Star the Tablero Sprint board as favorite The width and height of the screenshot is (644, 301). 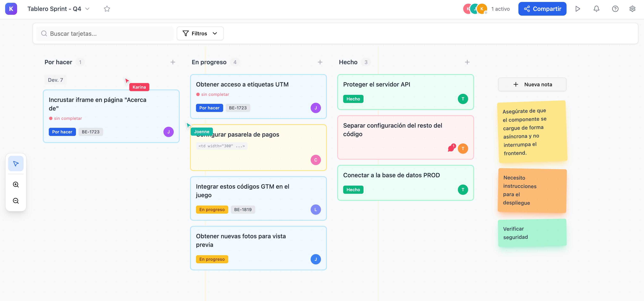[x=107, y=9]
